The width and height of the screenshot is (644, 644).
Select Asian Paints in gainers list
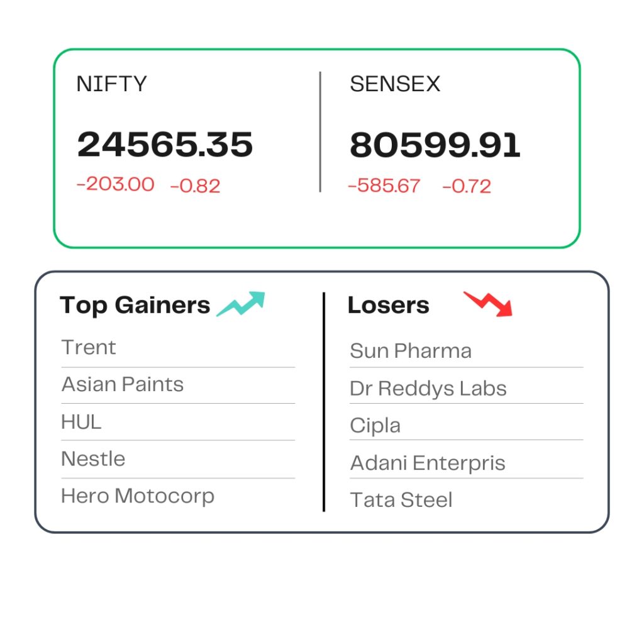click(123, 384)
